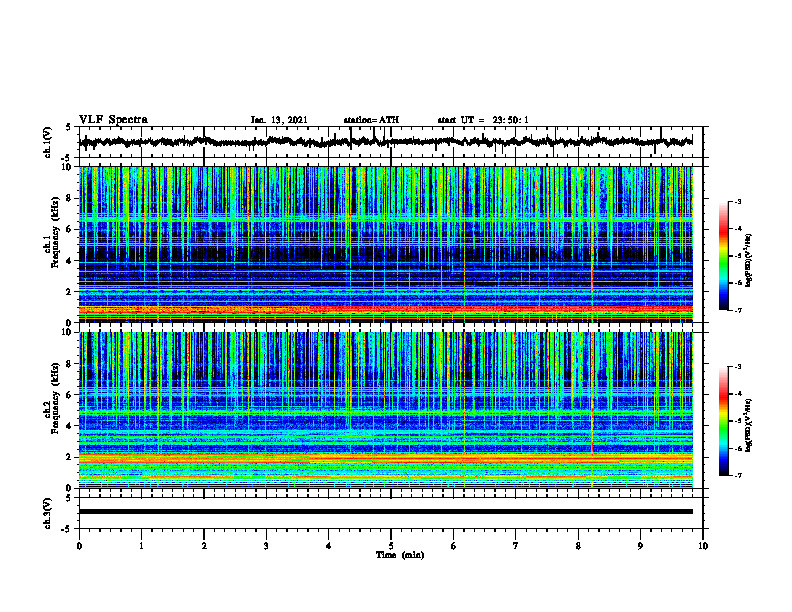792x612 pixels.
Task: Select the ch.2 color bar log(PSD) label
Action: click(749, 425)
